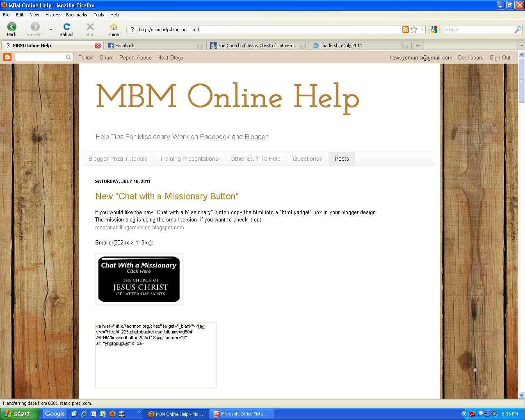
Task: Open the list all tabs dropdown
Action: pos(521,46)
